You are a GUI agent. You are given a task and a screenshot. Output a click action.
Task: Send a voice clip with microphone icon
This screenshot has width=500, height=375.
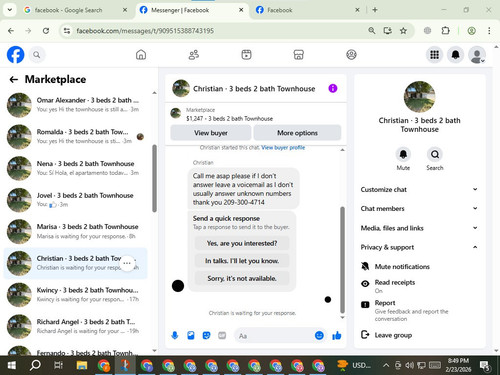[175, 335]
